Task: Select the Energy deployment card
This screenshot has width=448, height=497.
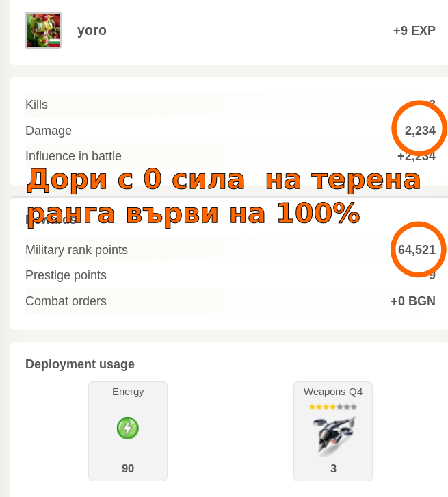Action: 128,431
